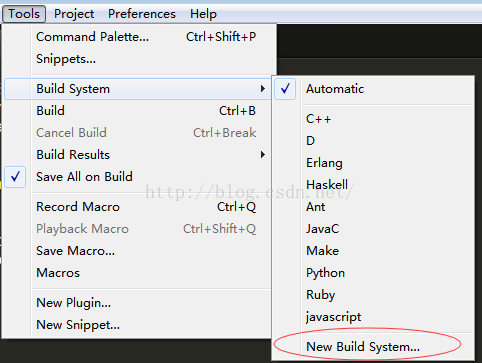
Task: Open the Preferences menu
Action: (142, 14)
